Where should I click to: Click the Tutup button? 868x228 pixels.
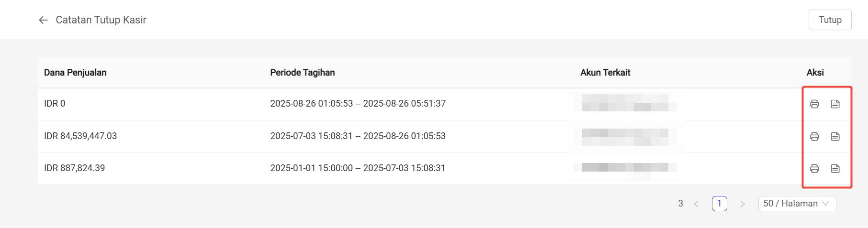click(x=830, y=20)
